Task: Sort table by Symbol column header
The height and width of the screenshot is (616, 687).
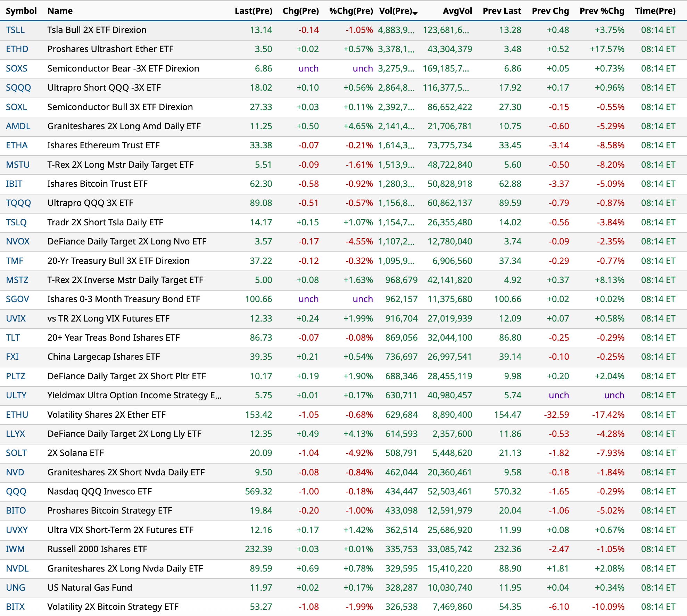Action: [x=21, y=11]
